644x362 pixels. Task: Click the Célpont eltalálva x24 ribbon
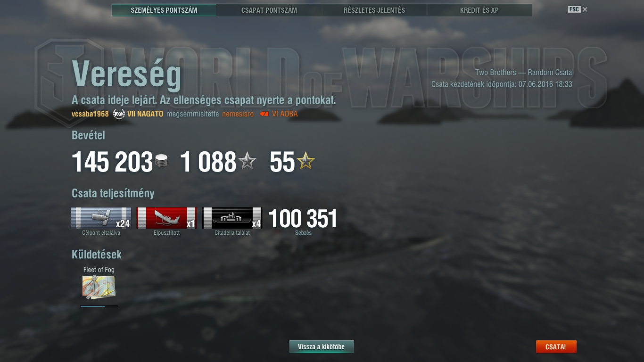click(101, 218)
